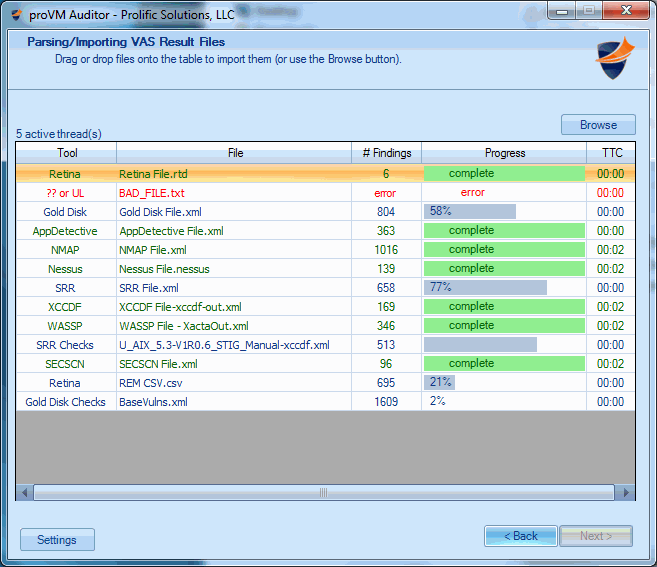Image resolution: width=657 pixels, height=567 pixels.
Task: Select AppDetective File.xml file name
Action: (171, 231)
